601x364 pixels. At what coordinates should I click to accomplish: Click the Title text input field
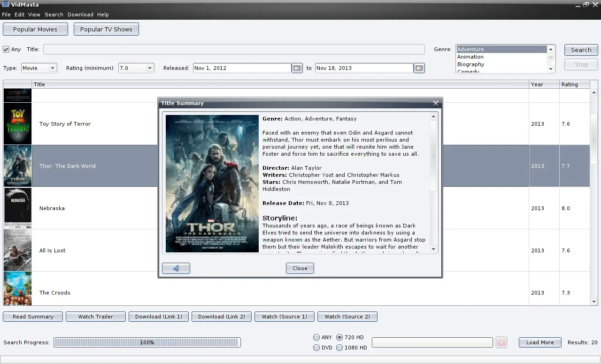234,49
